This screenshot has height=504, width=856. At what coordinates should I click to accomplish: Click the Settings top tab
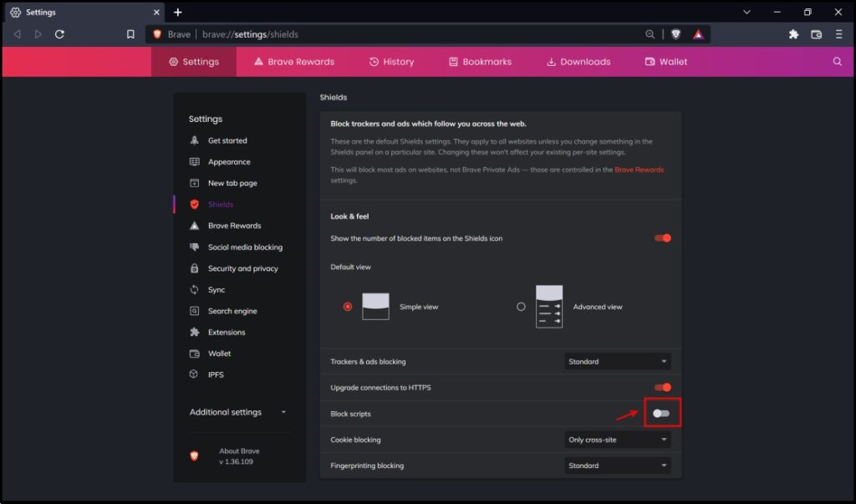click(194, 62)
